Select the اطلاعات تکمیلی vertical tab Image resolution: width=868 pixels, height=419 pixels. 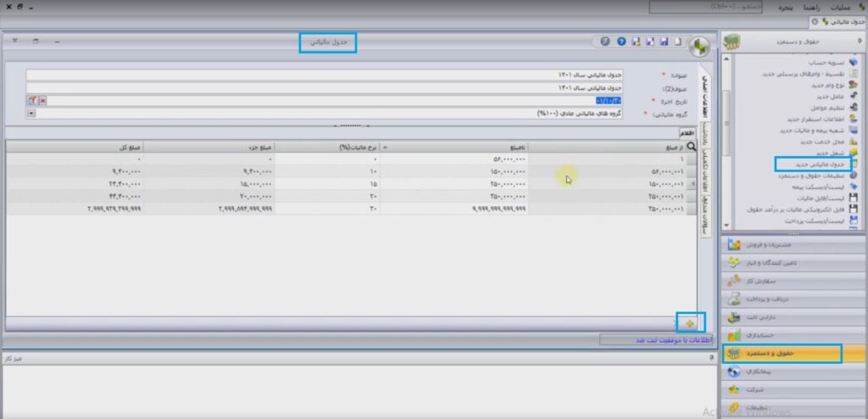[706, 171]
